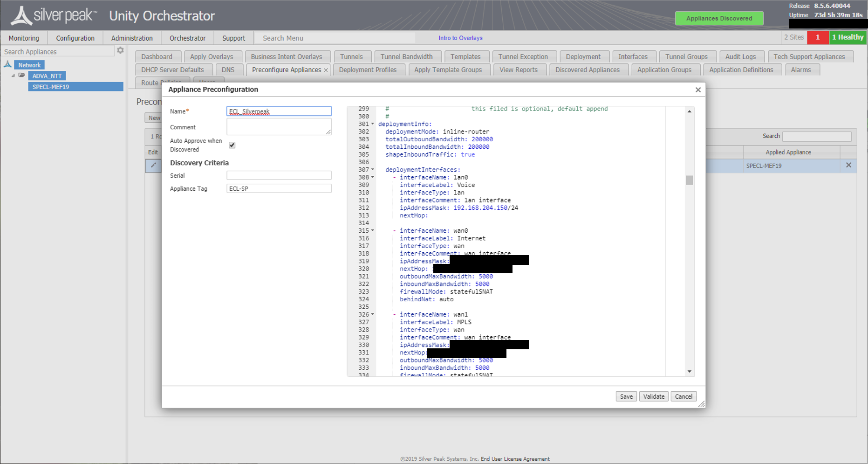This screenshot has width=868, height=464.
Task: Click the Save button
Action: (x=626, y=396)
